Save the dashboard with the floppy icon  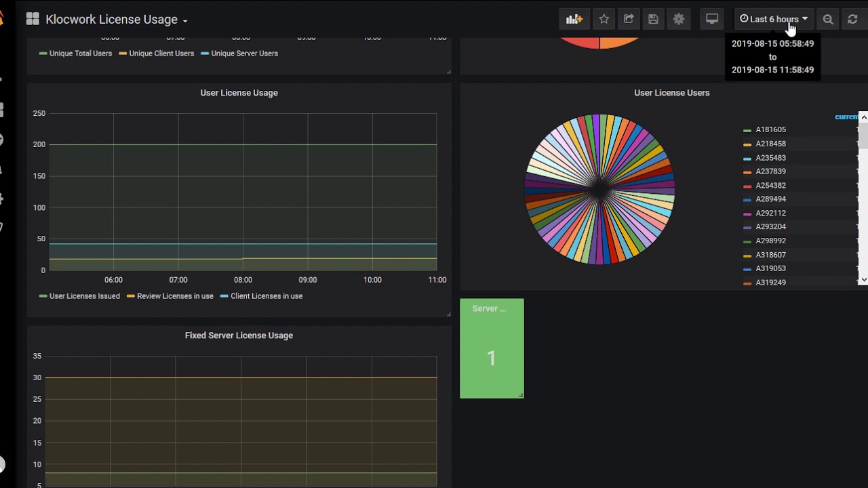[x=653, y=19]
